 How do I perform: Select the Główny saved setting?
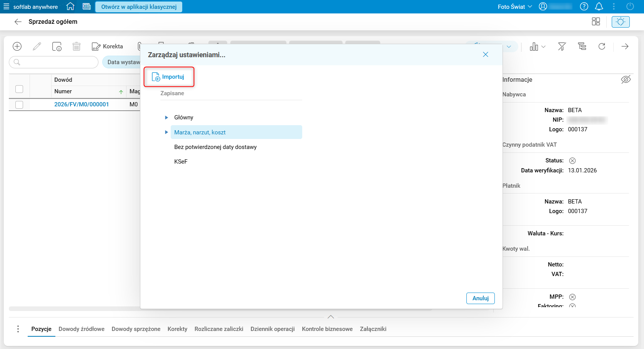[x=184, y=117]
